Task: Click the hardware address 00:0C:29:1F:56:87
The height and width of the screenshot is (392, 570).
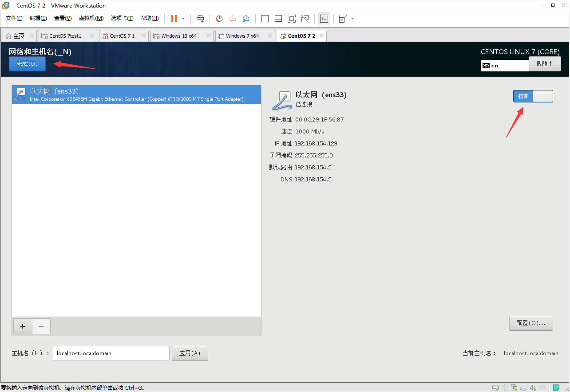Action: 320,120
